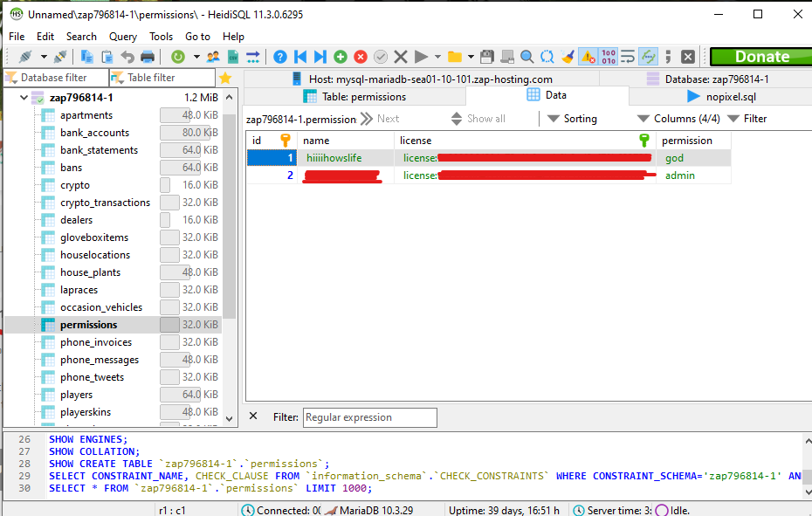Click the blue Help question mark icon
Image resolution: width=812 pixels, height=516 pixels.
click(280, 57)
